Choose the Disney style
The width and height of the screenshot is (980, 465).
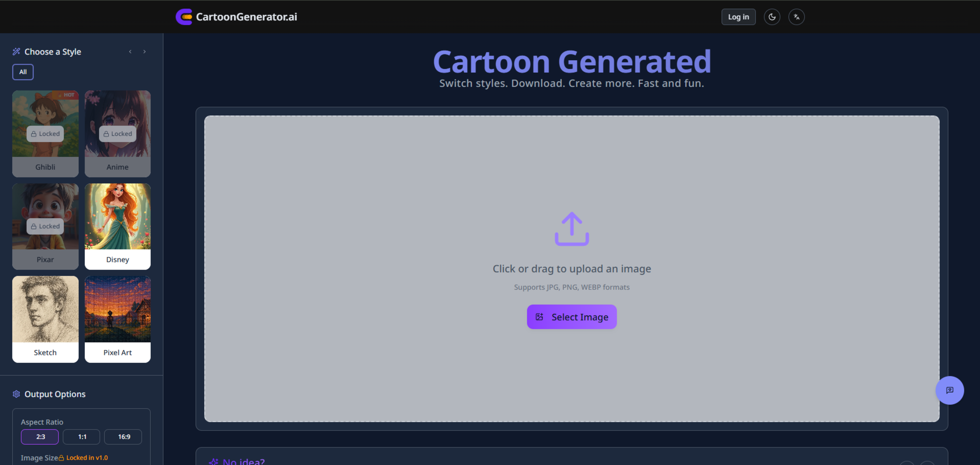[x=118, y=226]
